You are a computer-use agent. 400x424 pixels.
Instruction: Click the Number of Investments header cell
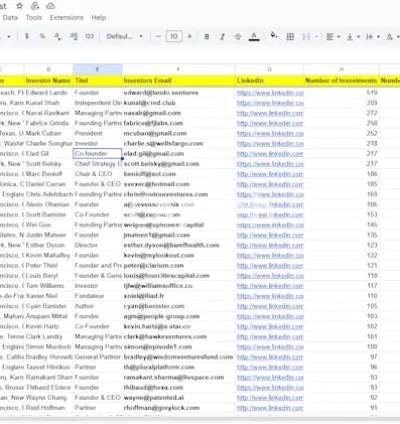(341, 80)
